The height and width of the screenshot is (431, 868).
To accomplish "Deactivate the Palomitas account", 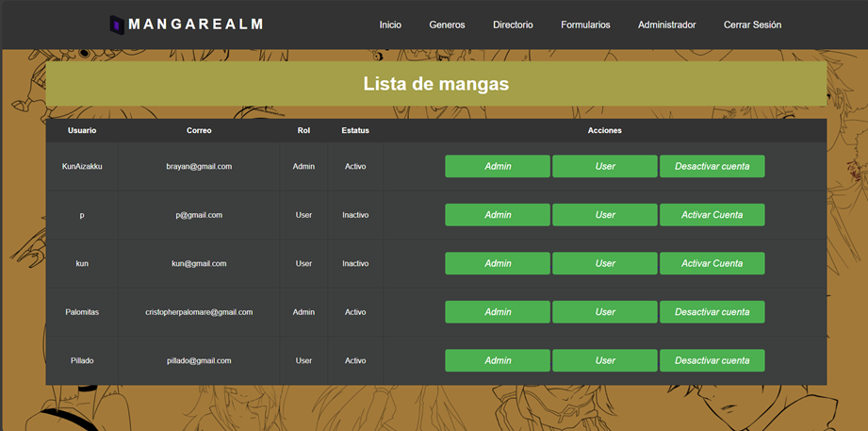I will pyautogui.click(x=712, y=312).
